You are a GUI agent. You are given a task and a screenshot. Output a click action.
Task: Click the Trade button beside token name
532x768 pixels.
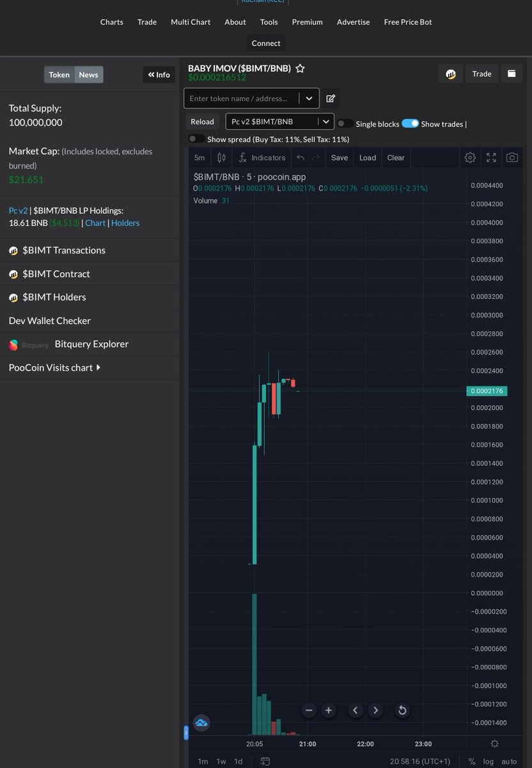[482, 74]
